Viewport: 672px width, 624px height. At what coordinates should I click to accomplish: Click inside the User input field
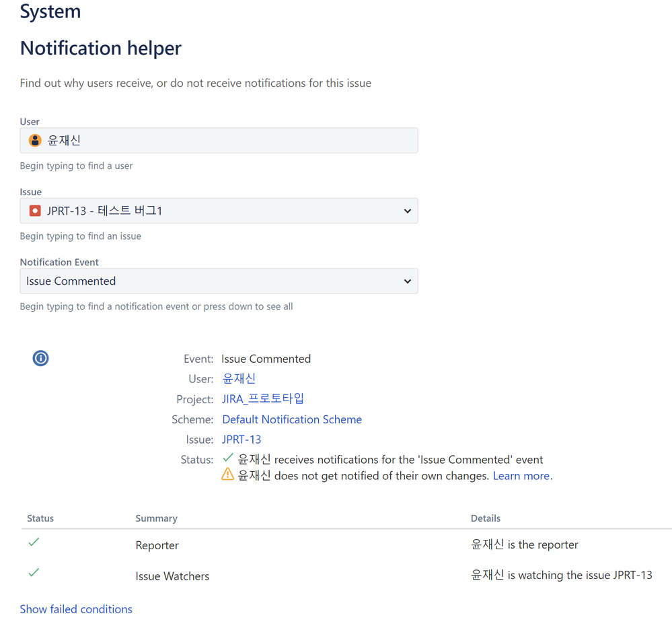click(202, 140)
